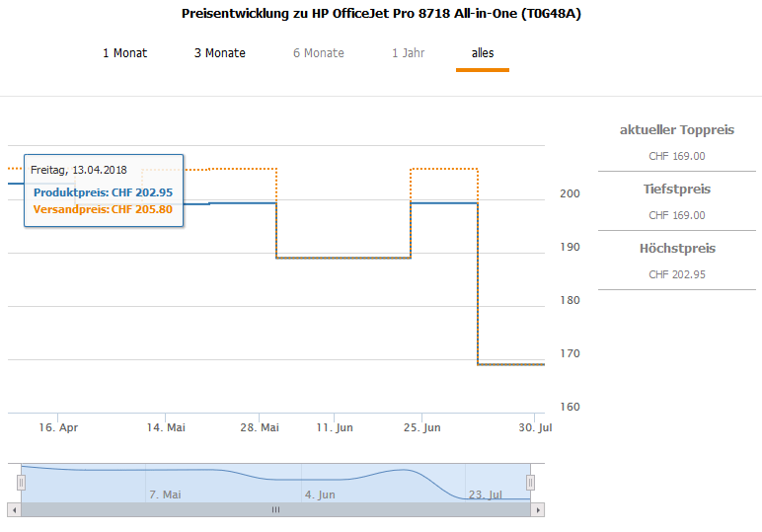
Task: Click the navigator's left range handle
Action: coord(21,482)
